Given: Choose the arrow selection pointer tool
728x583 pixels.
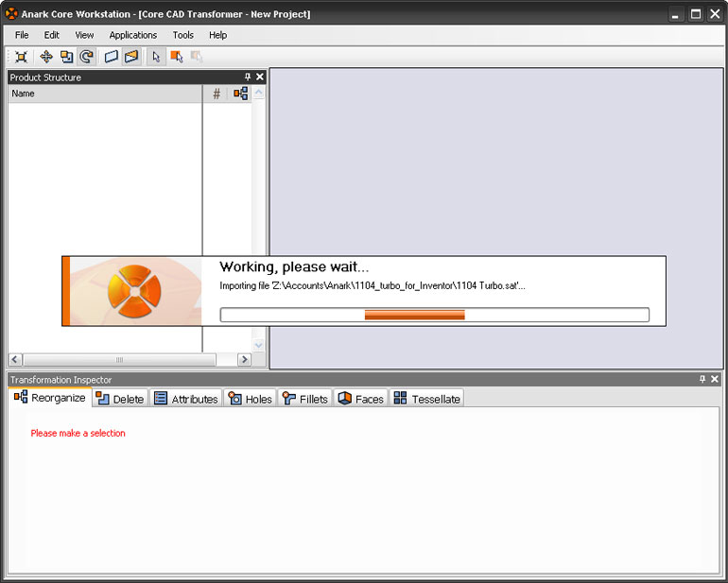Looking at the screenshot, I should [156, 57].
